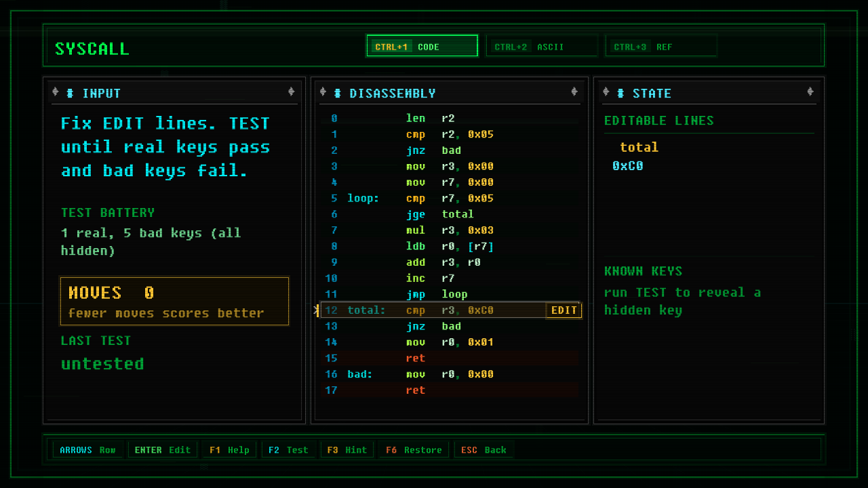Click the ENTER Edit button
Image resolution: width=868 pixels, height=488 pixels.
pyautogui.click(x=163, y=450)
